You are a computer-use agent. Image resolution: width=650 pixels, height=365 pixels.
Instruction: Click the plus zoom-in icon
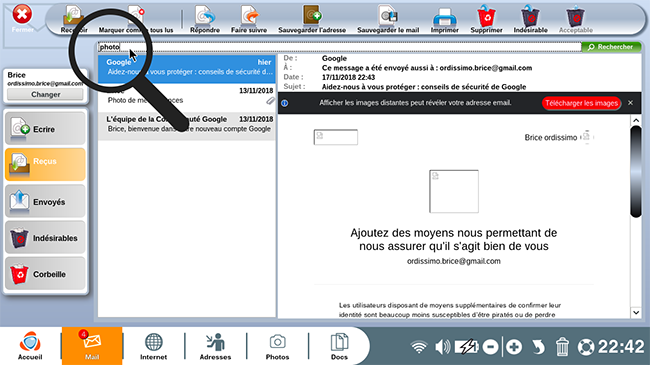tap(514, 347)
